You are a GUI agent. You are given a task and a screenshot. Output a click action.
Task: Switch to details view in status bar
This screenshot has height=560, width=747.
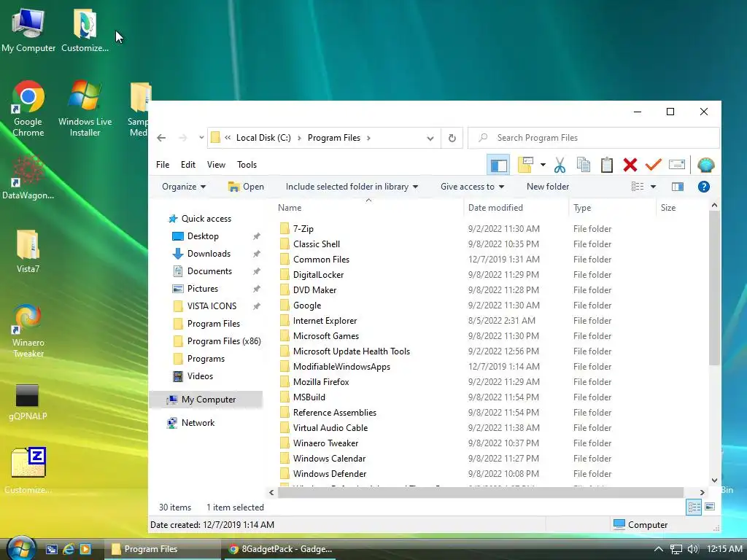694,507
